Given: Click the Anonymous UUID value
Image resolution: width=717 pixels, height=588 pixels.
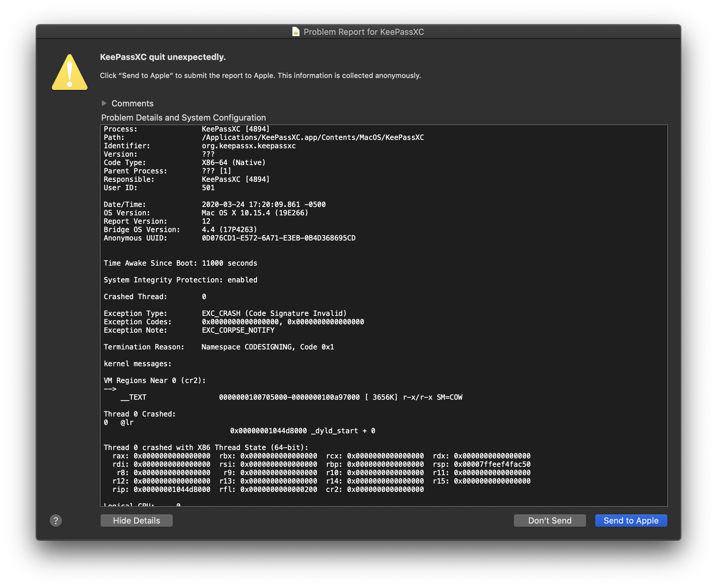Looking at the screenshot, I should [279, 238].
